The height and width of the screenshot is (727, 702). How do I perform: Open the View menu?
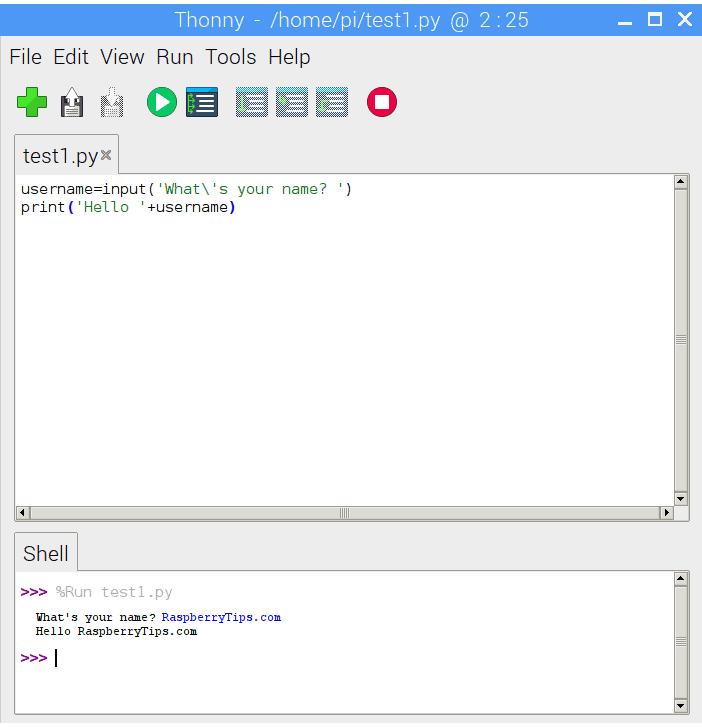122,57
